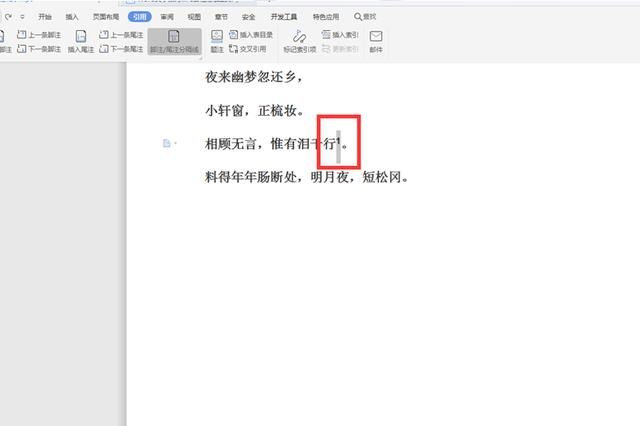Screen dimensions: 640x426
Task: Open the 安全 ribbon tab
Action: point(249,17)
